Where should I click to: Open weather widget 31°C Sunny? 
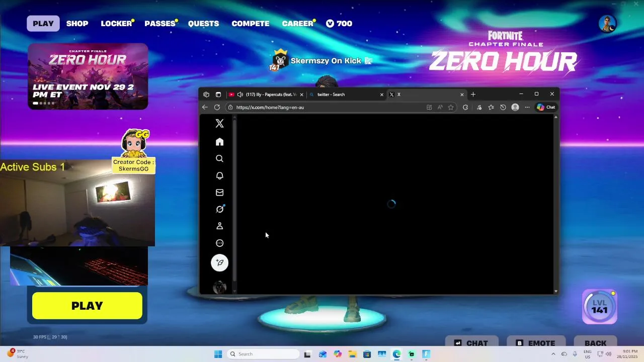18,354
